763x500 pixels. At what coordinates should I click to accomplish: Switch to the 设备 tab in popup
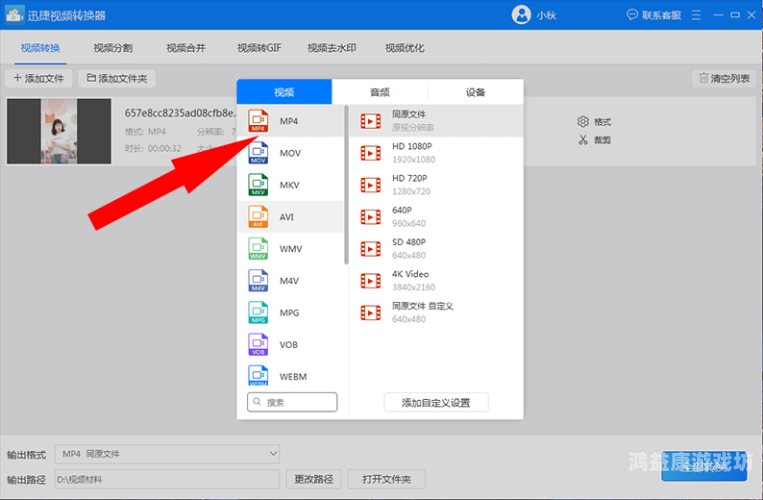[x=475, y=92]
